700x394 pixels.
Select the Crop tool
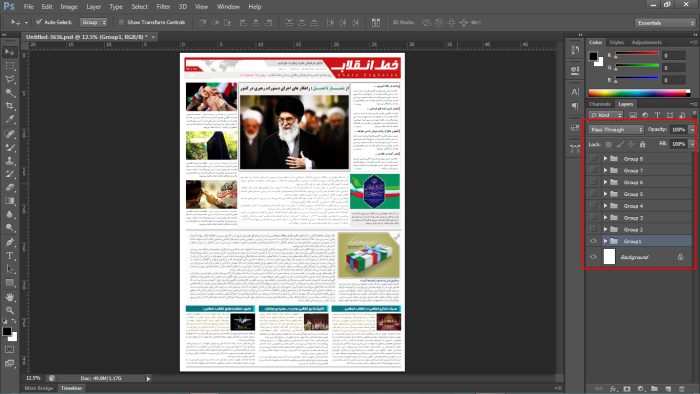click(x=9, y=106)
